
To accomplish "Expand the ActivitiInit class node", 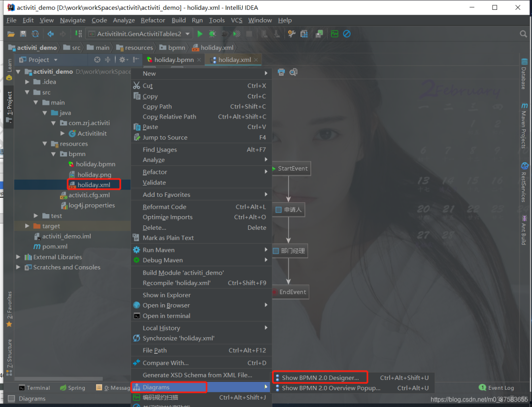I will tap(63, 133).
